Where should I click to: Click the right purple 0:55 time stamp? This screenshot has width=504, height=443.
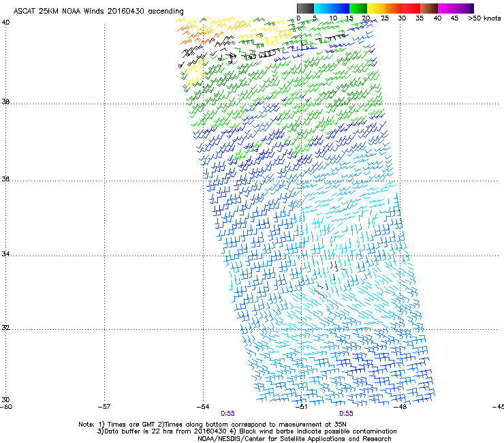(x=346, y=414)
